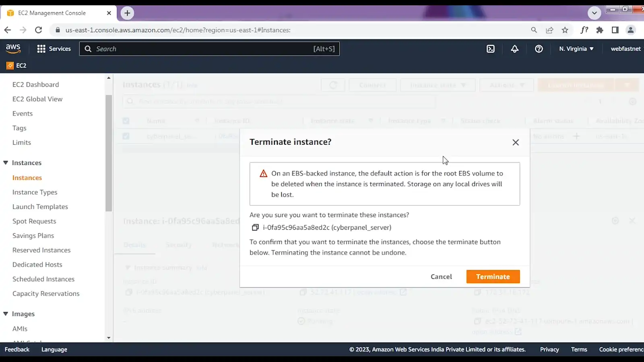Collapse the Images sidebar section
This screenshot has height=362, width=644.
click(6, 314)
